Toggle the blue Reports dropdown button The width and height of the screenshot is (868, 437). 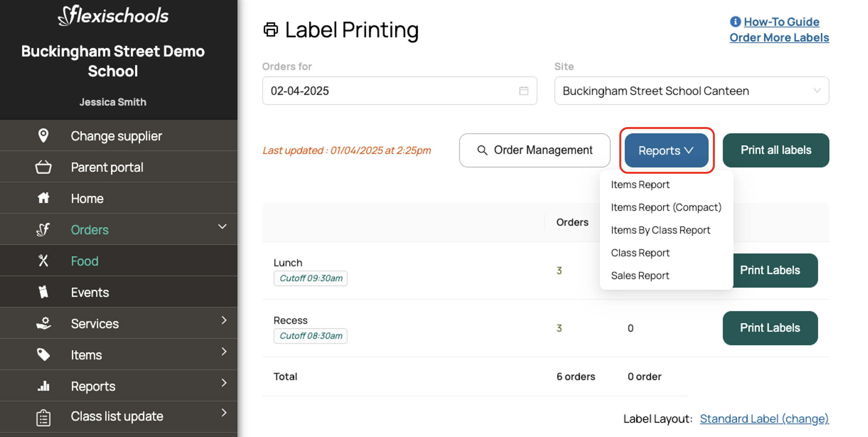[666, 150]
